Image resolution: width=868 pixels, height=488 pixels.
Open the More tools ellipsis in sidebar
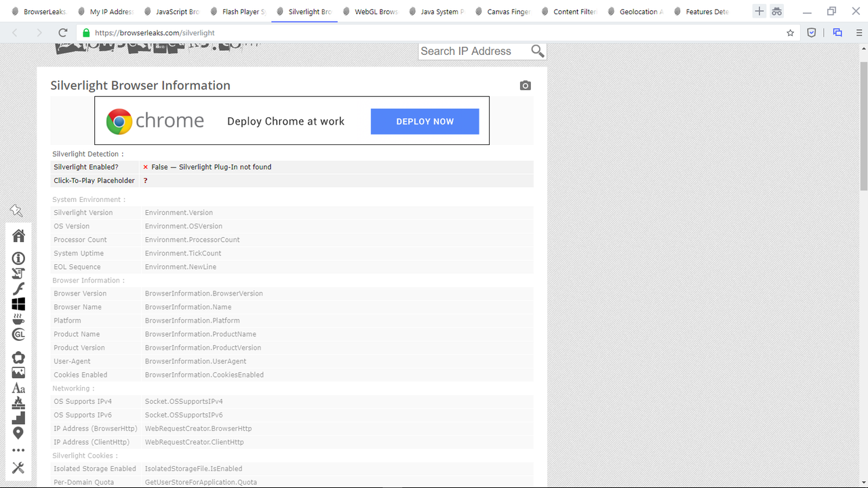tap(18, 451)
